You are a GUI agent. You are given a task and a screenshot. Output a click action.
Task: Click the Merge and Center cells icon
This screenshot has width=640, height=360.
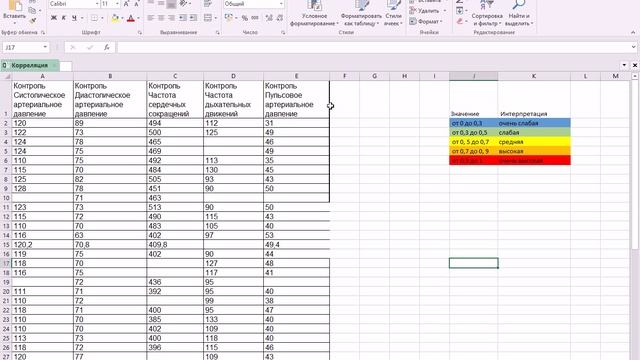tap(208, 18)
